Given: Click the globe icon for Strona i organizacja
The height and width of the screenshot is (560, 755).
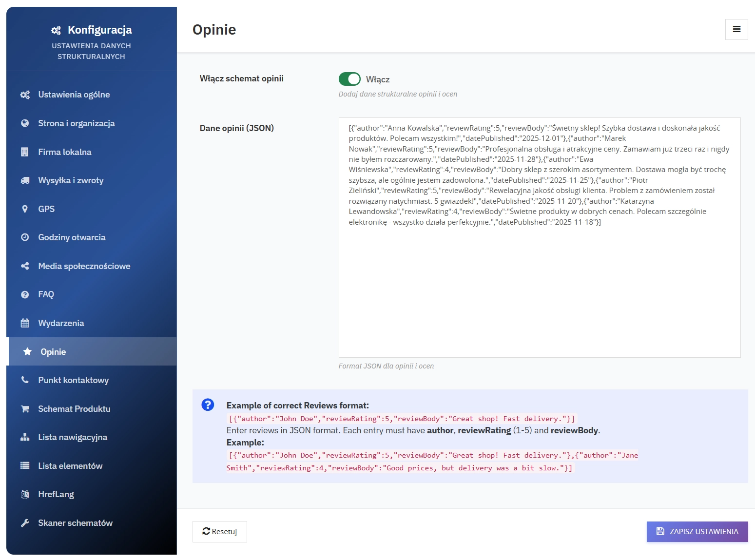Looking at the screenshot, I should coord(25,123).
